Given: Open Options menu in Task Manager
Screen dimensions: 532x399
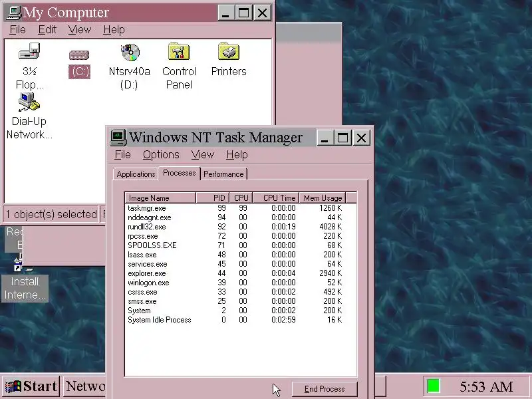Looking at the screenshot, I should point(161,155).
